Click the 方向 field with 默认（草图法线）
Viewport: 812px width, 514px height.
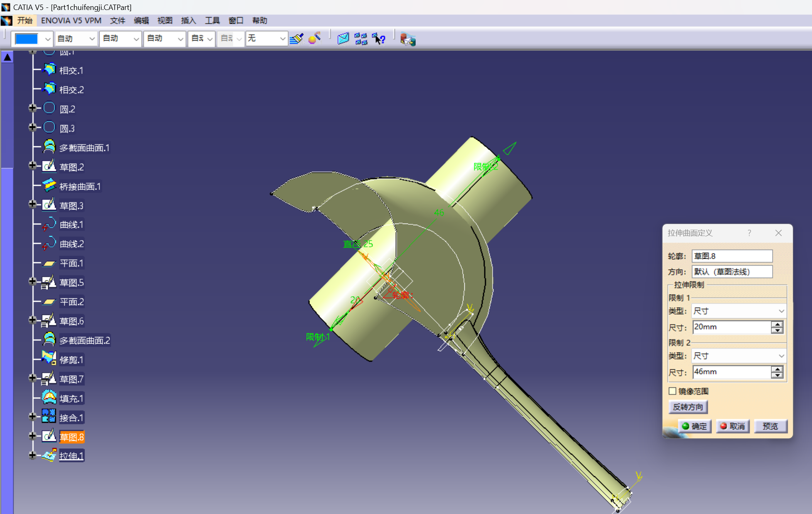(732, 272)
